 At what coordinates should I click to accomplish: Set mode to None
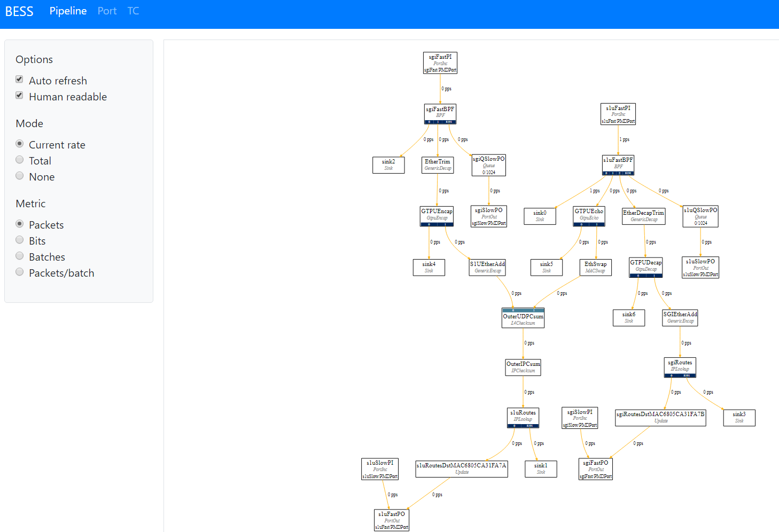point(20,176)
